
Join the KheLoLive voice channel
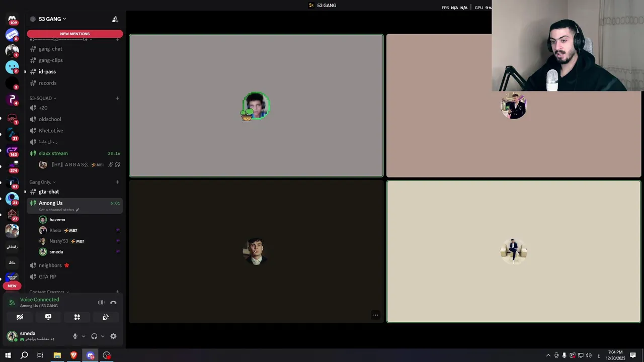pos(75,131)
